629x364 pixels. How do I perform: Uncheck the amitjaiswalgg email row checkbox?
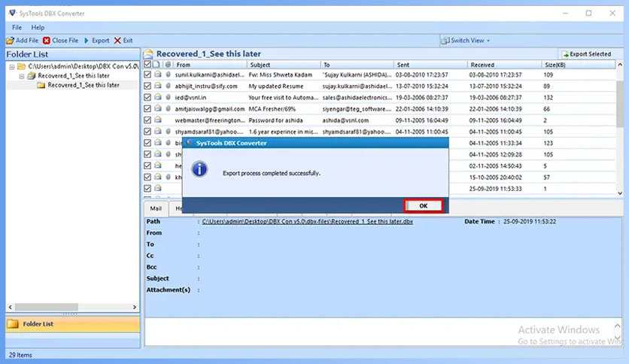click(x=147, y=108)
